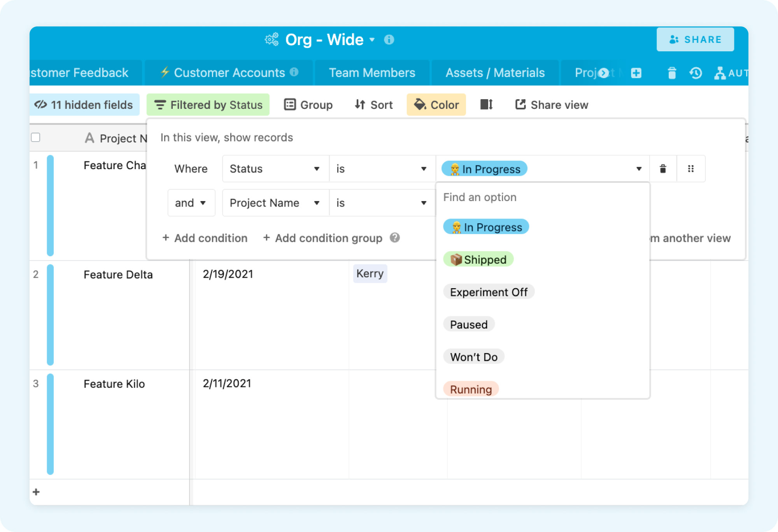Open the Sort menu

click(373, 105)
